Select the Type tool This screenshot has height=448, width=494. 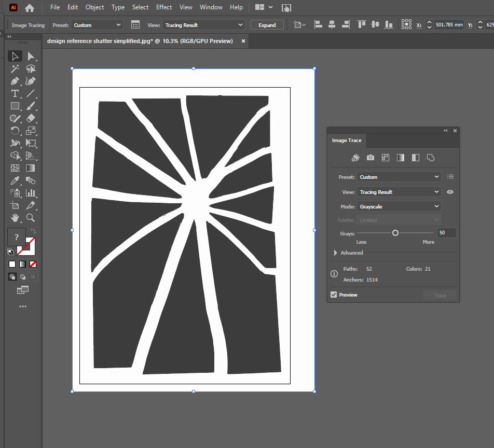tap(15, 93)
